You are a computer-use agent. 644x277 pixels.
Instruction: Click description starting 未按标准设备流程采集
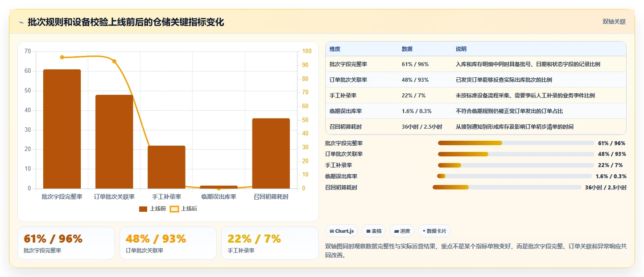(x=525, y=96)
